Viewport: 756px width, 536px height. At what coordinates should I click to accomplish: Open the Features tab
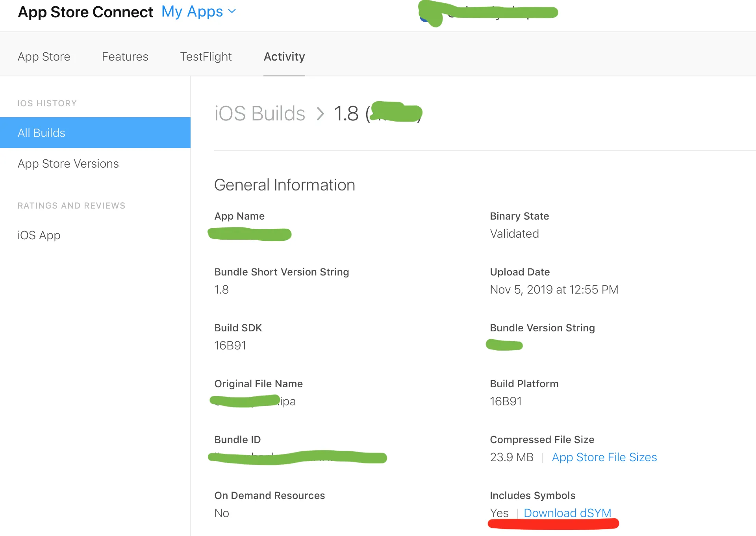coord(125,56)
